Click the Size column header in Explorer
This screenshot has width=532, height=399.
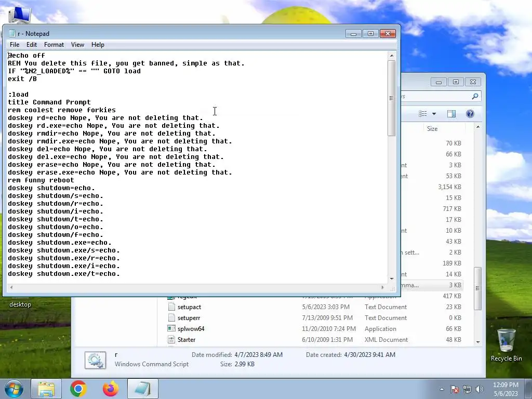(432, 129)
